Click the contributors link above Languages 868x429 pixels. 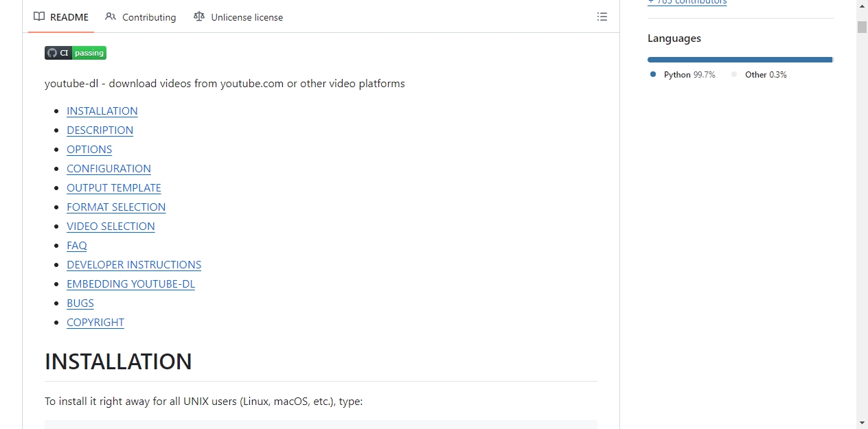[x=687, y=2]
